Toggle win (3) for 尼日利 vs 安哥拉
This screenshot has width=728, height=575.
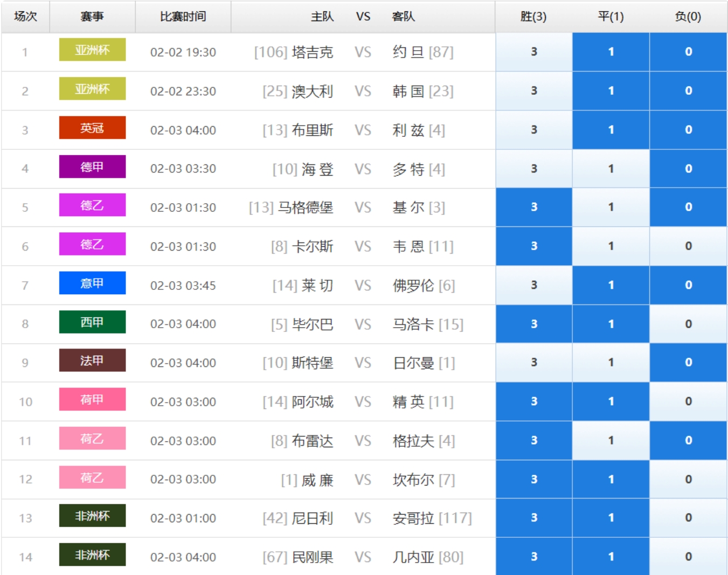point(533,518)
